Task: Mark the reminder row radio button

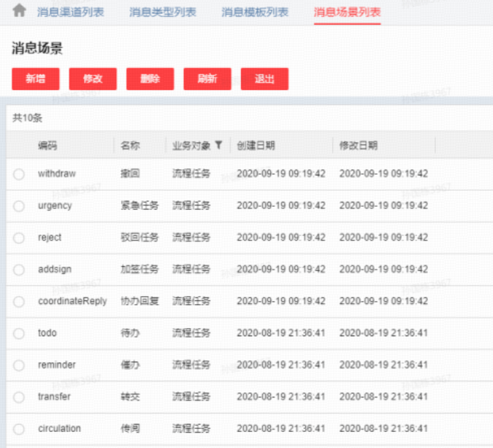Action: pos(19,365)
